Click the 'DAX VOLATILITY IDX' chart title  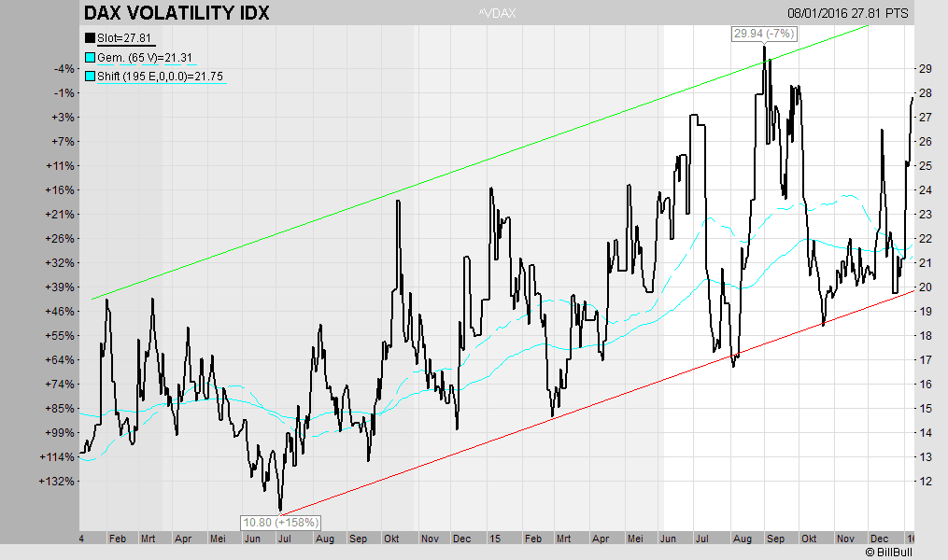pos(176,13)
